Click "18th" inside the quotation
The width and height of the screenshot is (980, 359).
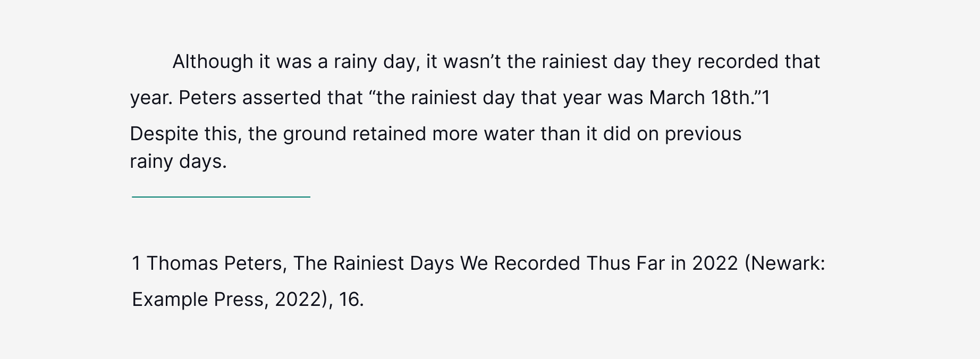click(730, 98)
